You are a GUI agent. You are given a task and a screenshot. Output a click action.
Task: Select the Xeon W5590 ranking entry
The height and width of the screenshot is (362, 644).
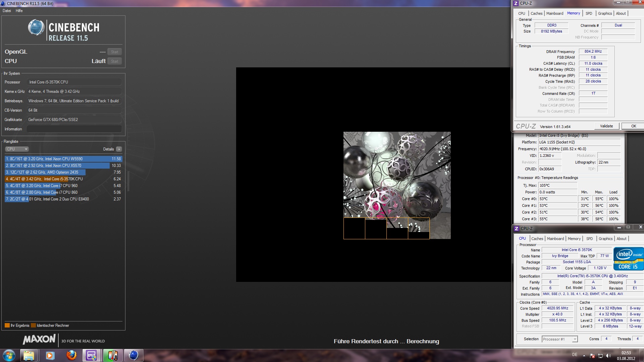[x=63, y=159]
